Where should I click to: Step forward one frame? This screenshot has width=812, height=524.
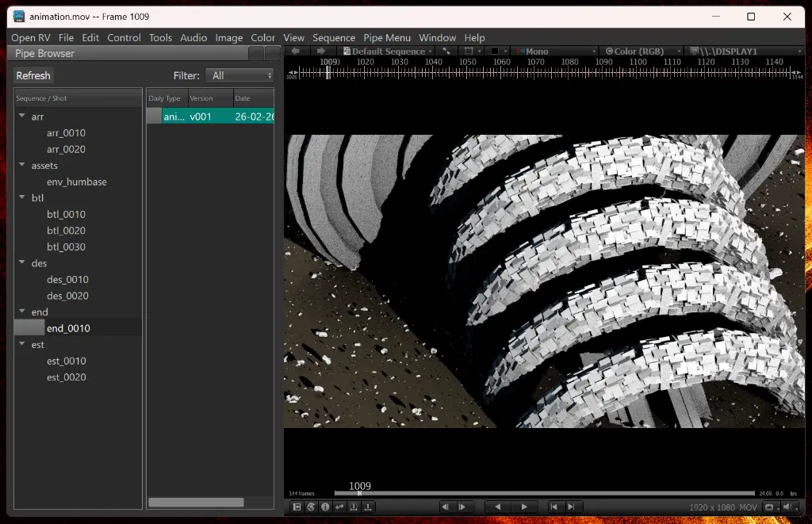pyautogui.click(x=462, y=507)
